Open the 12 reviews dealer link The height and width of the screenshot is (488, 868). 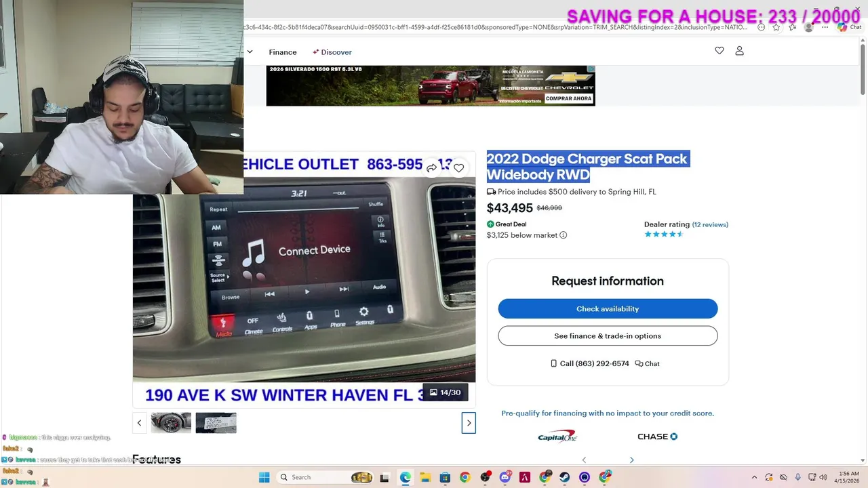710,224
